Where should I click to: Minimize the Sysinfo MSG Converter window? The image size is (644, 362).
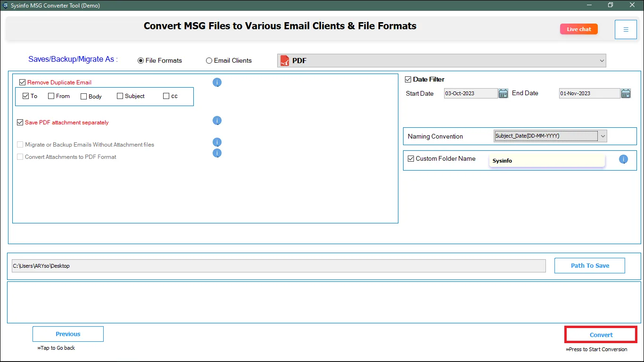click(x=589, y=5)
